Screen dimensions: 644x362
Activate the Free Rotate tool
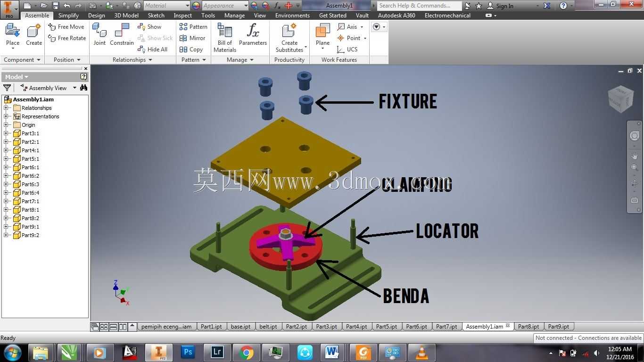pyautogui.click(x=67, y=38)
